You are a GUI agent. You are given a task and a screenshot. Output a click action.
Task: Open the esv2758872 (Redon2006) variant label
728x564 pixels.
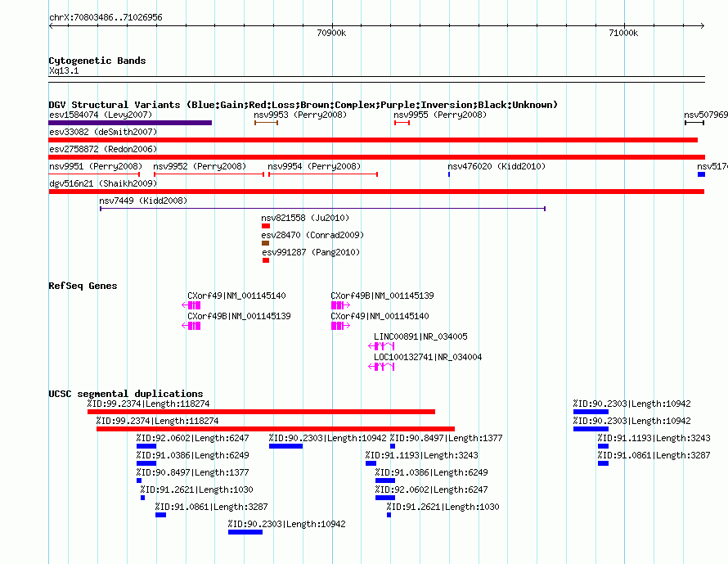point(103,149)
